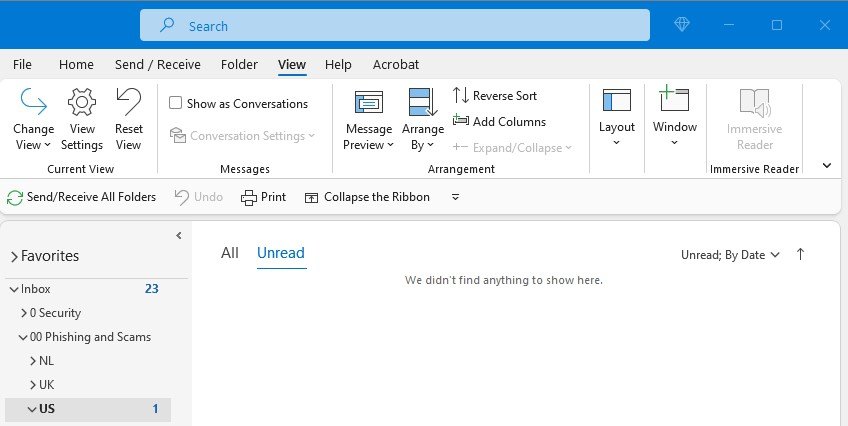Expand the 0 Security folder
Viewport: 848px width, 426px height.
point(24,313)
